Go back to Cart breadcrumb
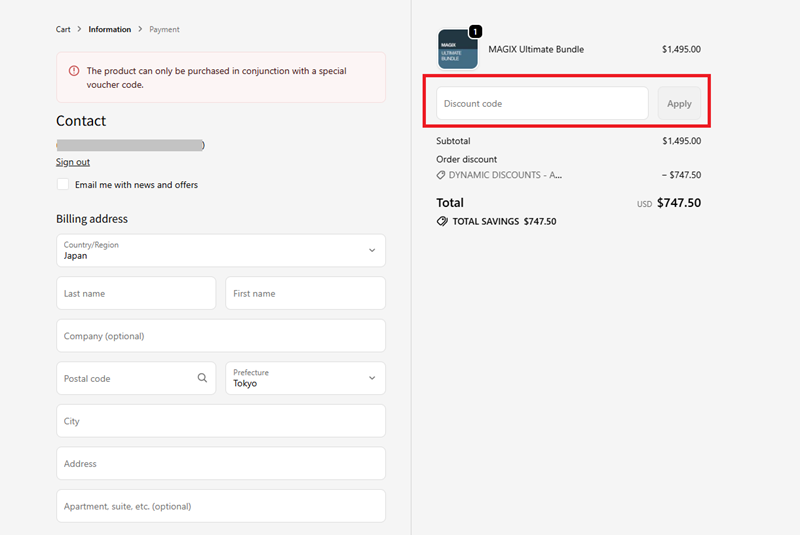800x535 pixels. pos(63,29)
